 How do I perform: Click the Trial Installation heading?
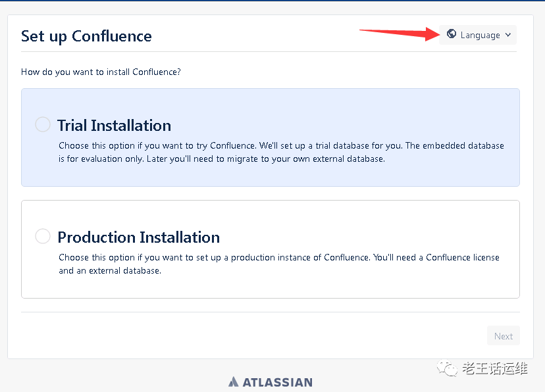[x=114, y=126]
